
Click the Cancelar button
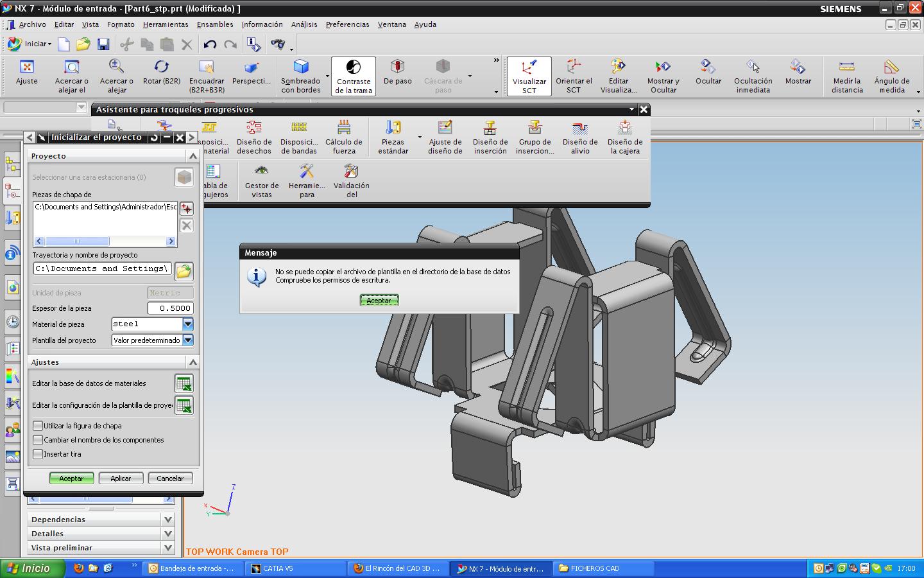click(170, 478)
